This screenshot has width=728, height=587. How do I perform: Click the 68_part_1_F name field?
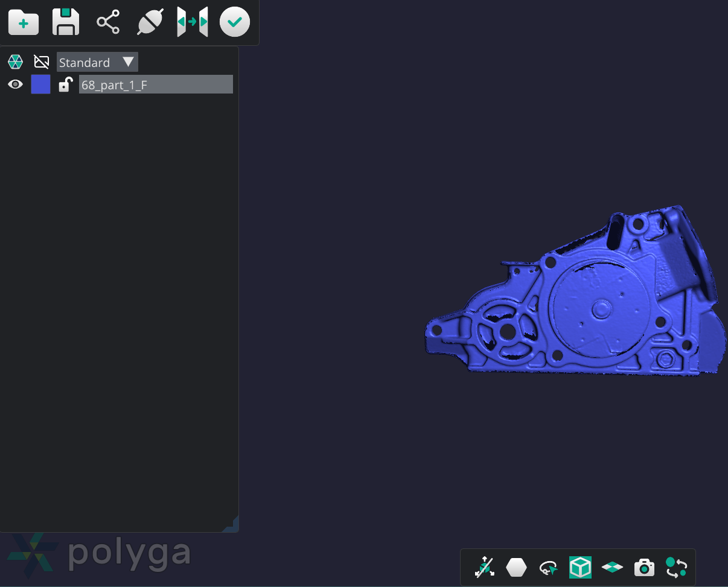click(155, 84)
